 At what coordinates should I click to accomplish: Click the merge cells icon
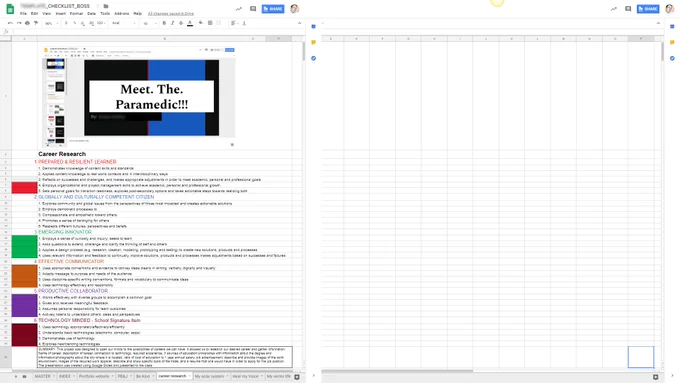coord(219,23)
